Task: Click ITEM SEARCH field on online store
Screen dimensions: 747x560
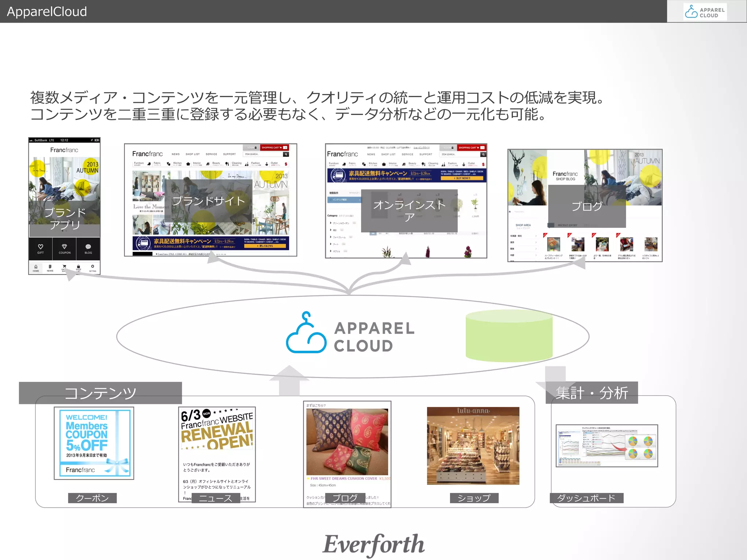Action: (x=460, y=154)
